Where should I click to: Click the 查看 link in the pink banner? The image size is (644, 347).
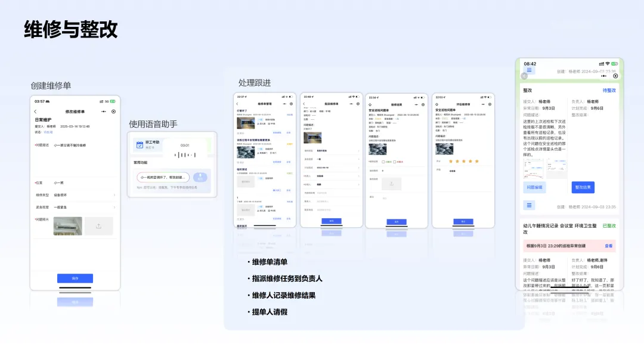click(x=608, y=246)
